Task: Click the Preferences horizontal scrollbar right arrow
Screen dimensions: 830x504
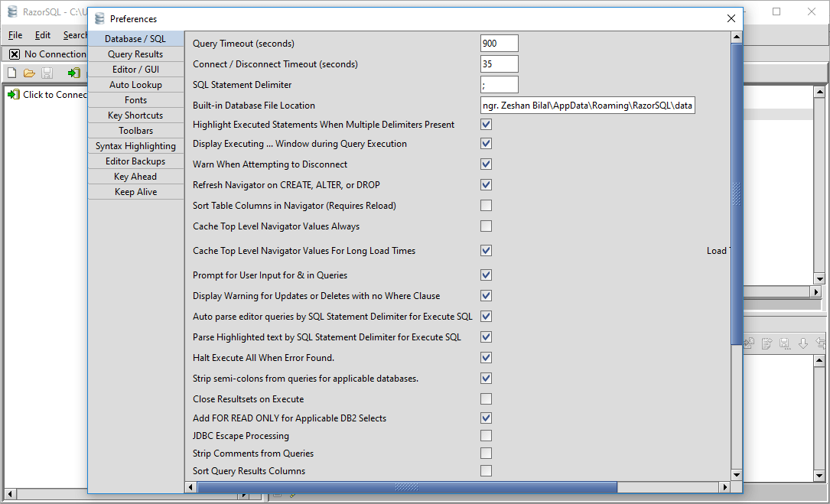Action: pos(725,487)
